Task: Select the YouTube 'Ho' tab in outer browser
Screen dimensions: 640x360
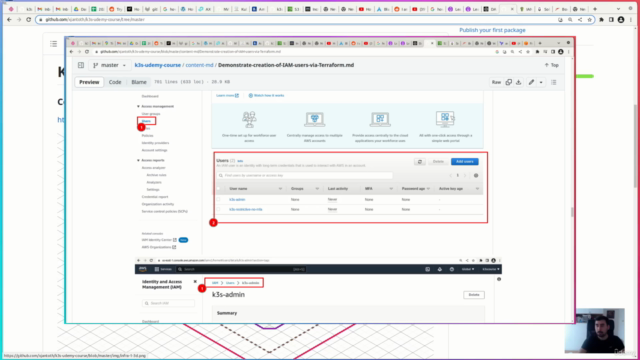Action: point(365,9)
